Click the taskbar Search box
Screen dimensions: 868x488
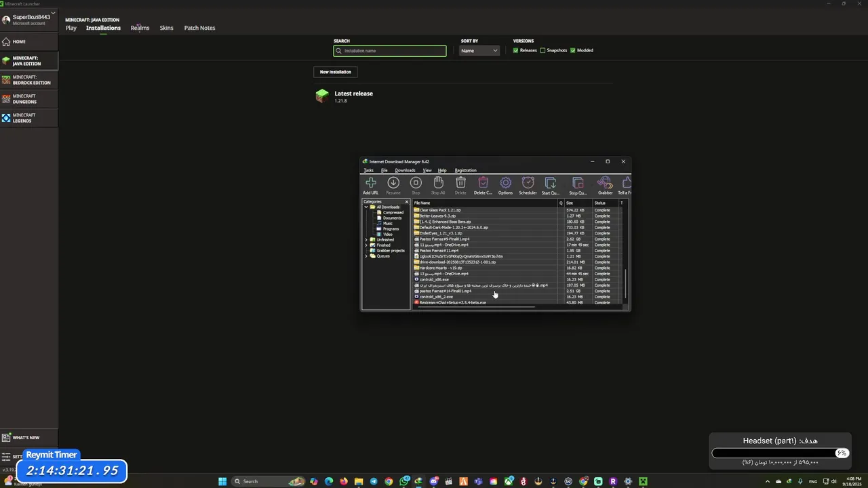(269, 481)
